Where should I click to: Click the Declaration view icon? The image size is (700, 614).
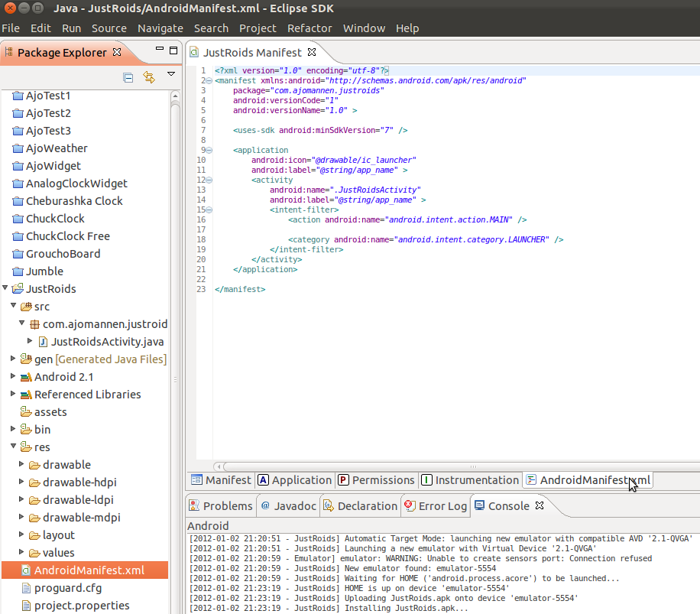pos(329,505)
